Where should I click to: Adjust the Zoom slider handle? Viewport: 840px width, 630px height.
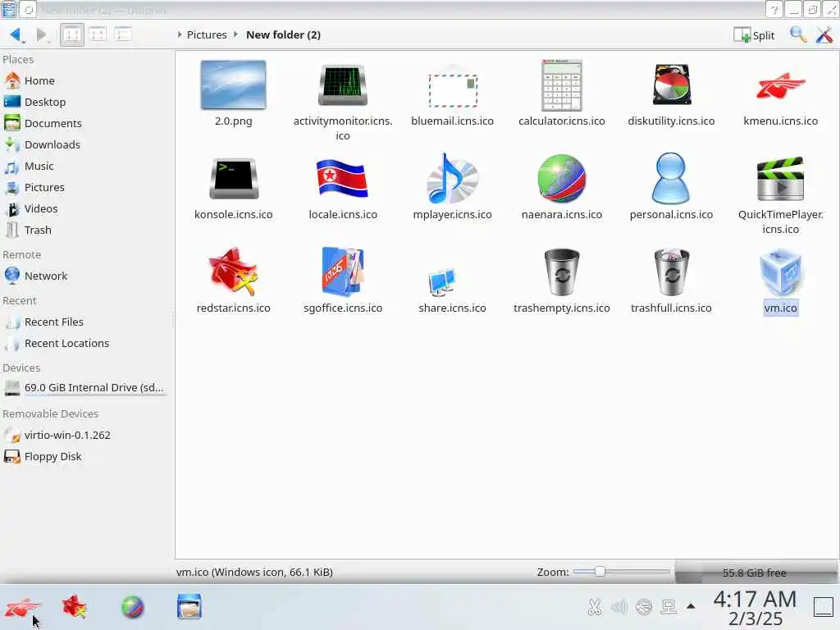click(x=600, y=572)
